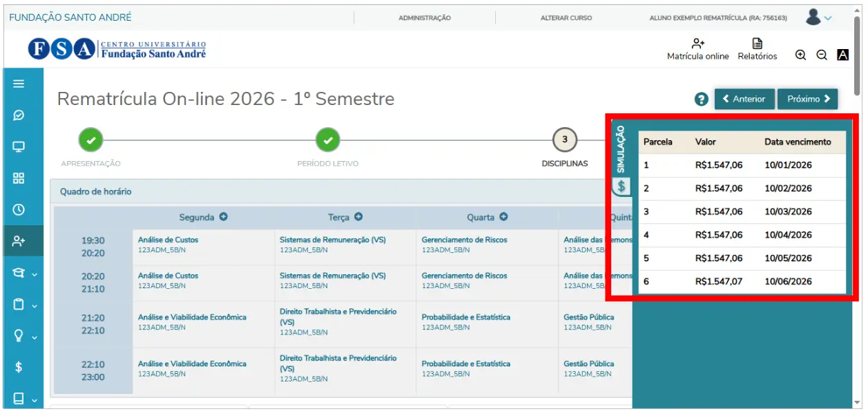Click the help question mark icon
This screenshot has width=868, height=416.
click(x=702, y=100)
